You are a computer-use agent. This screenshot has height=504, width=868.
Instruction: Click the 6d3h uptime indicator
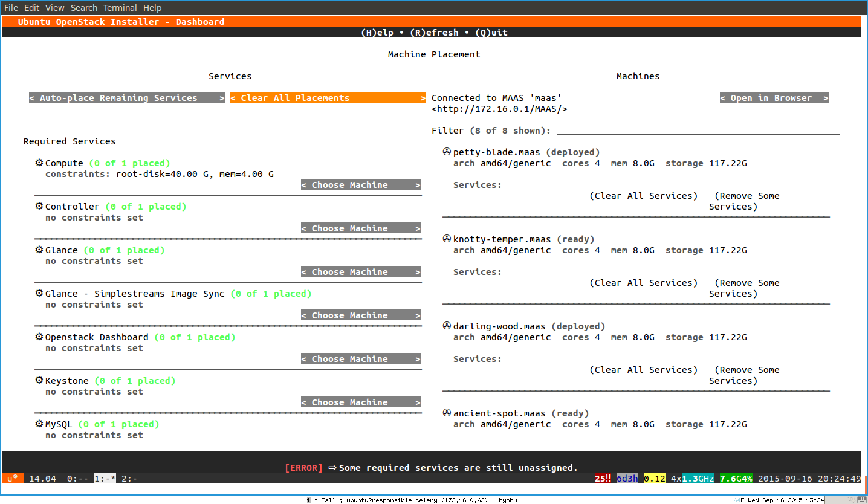pos(627,479)
